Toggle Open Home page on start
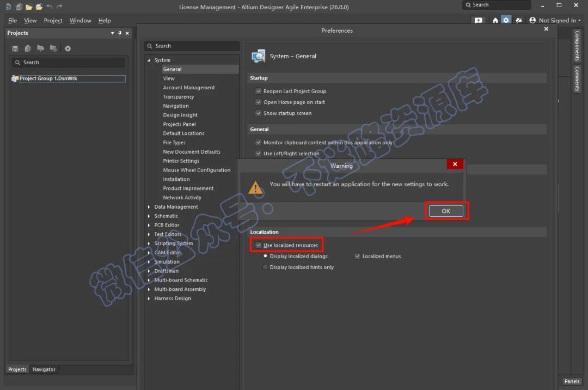 point(259,102)
